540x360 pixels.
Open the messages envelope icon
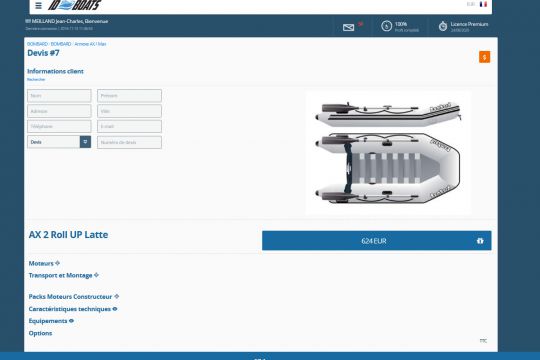pos(348,27)
